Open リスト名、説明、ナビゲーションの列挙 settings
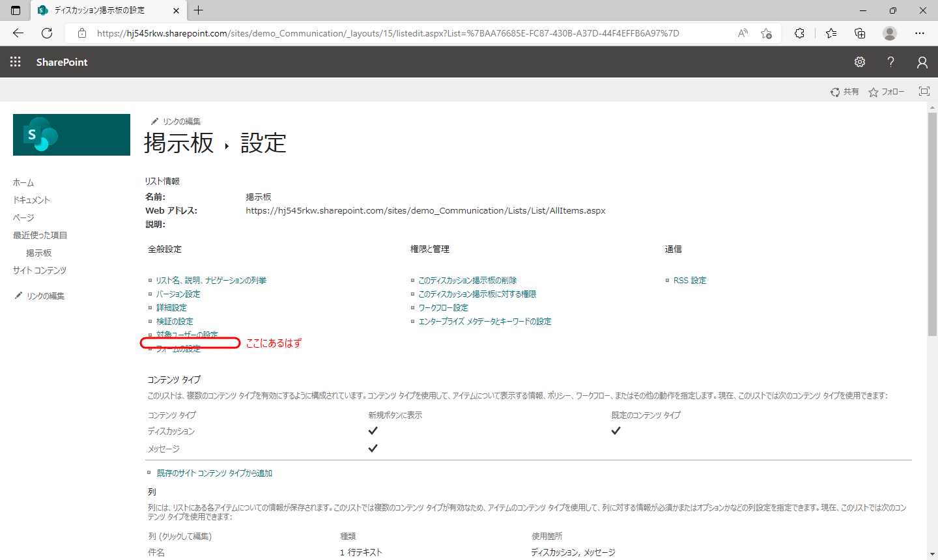938x560 pixels. pos(211,281)
